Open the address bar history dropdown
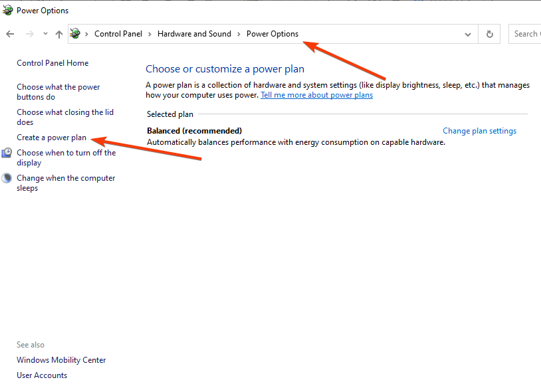The image size is (541, 392). click(x=468, y=34)
